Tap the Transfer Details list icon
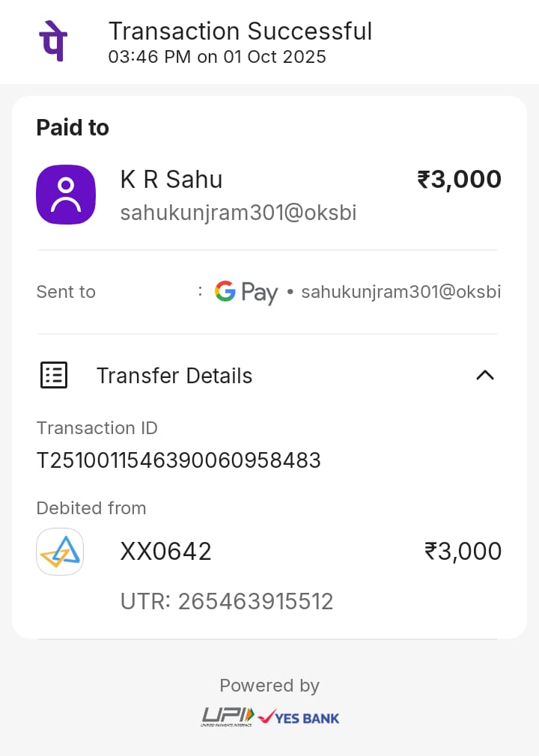 (53, 375)
